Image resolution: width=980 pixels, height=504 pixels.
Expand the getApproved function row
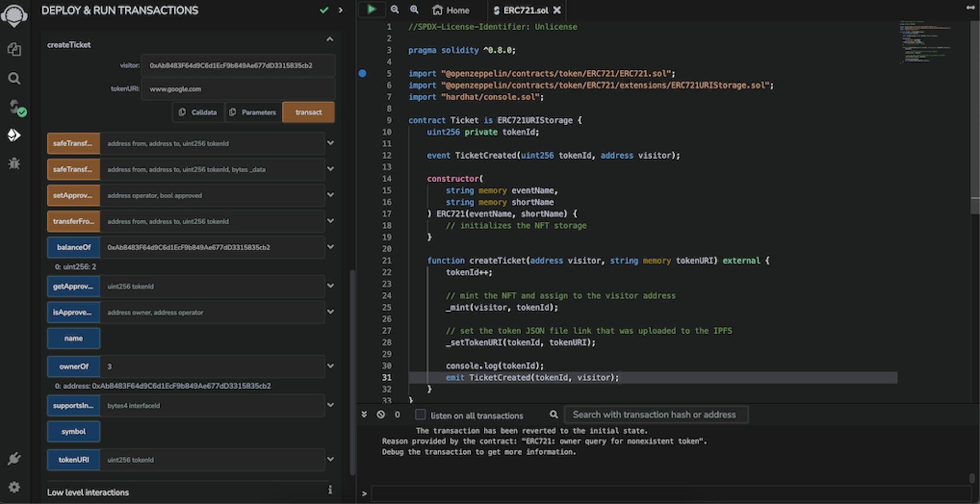(x=330, y=286)
